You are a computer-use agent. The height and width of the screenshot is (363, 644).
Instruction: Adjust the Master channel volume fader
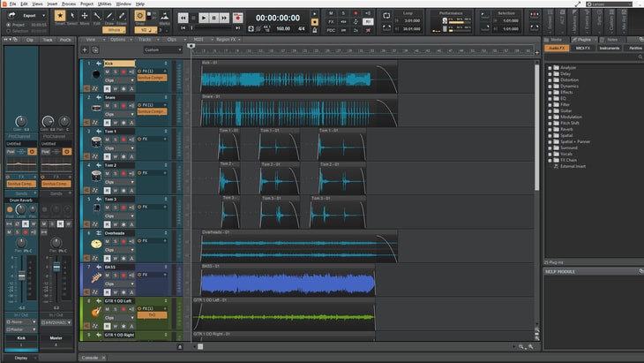click(x=56, y=267)
